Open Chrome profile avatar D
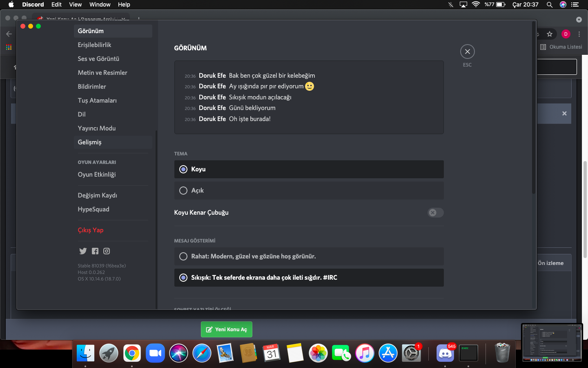This screenshot has width=588, height=368. [x=566, y=34]
